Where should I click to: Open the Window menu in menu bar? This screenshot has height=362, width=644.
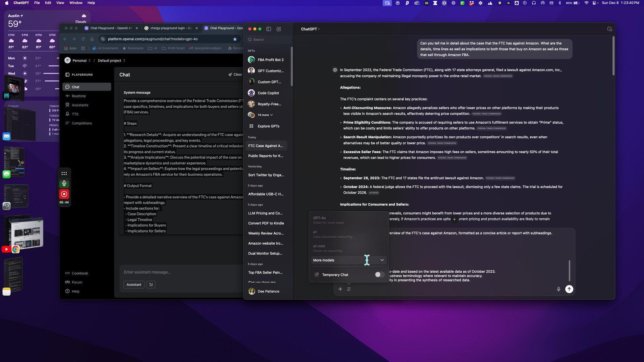(76, 3)
